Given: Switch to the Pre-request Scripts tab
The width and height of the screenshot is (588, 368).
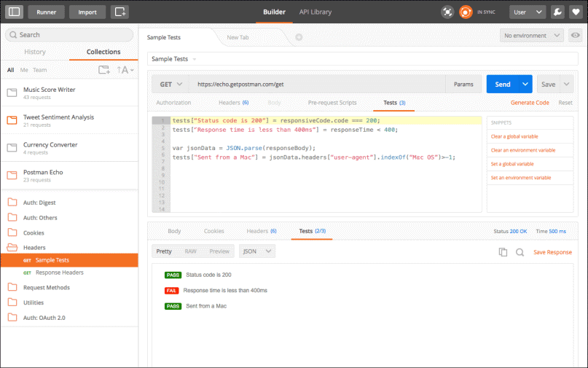Looking at the screenshot, I should click(332, 103).
